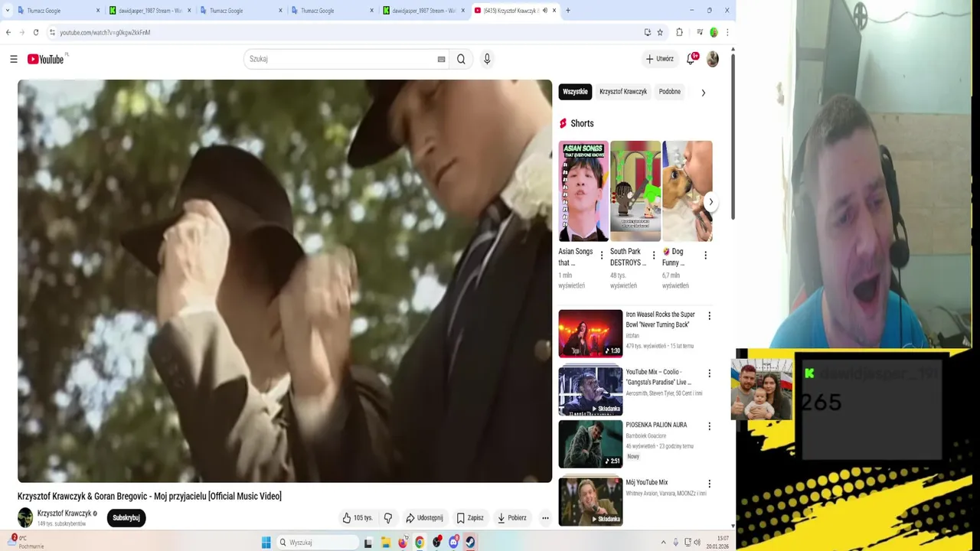
Task: Open Iron Weasel Rocks the Super Bowl video
Action: tap(590, 333)
